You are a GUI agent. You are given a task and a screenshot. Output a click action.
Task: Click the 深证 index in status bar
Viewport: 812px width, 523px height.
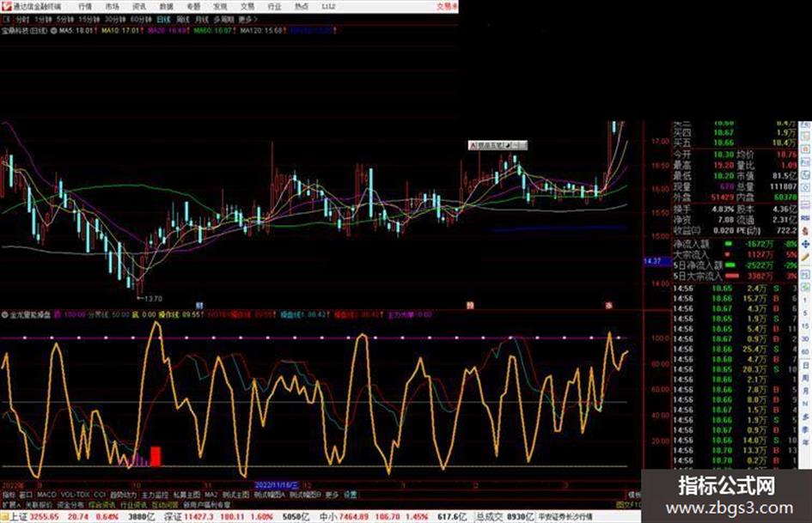pos(173,517)
